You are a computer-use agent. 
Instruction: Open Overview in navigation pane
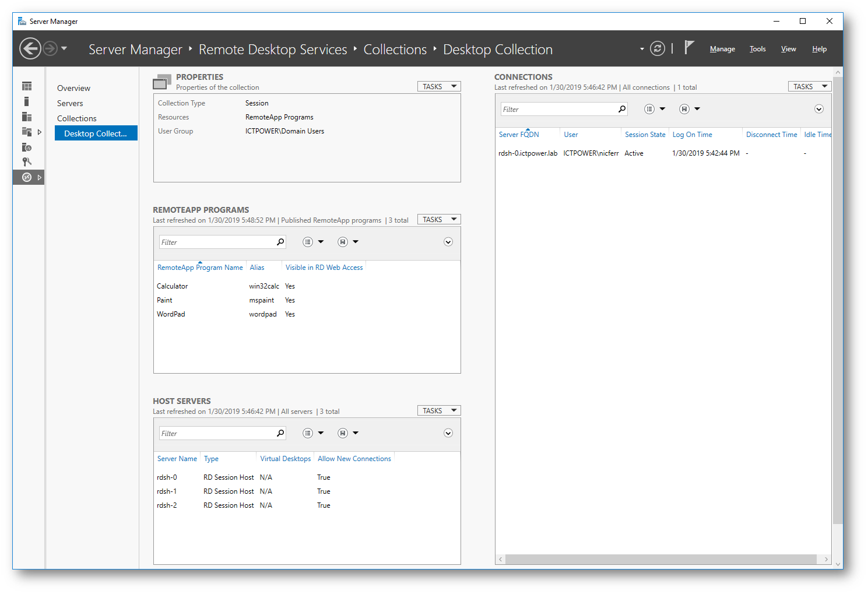coord(73,88)
